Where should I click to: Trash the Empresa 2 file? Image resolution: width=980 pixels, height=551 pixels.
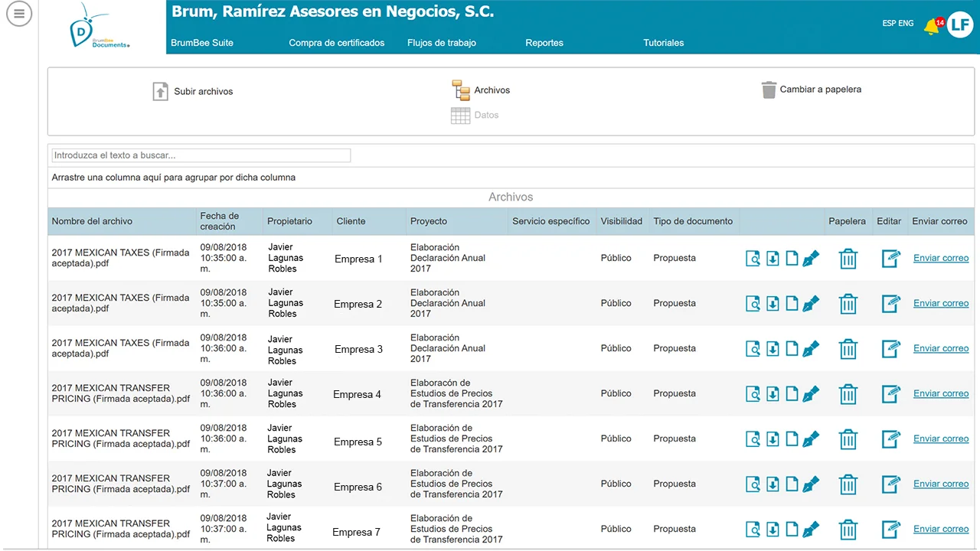848,304
